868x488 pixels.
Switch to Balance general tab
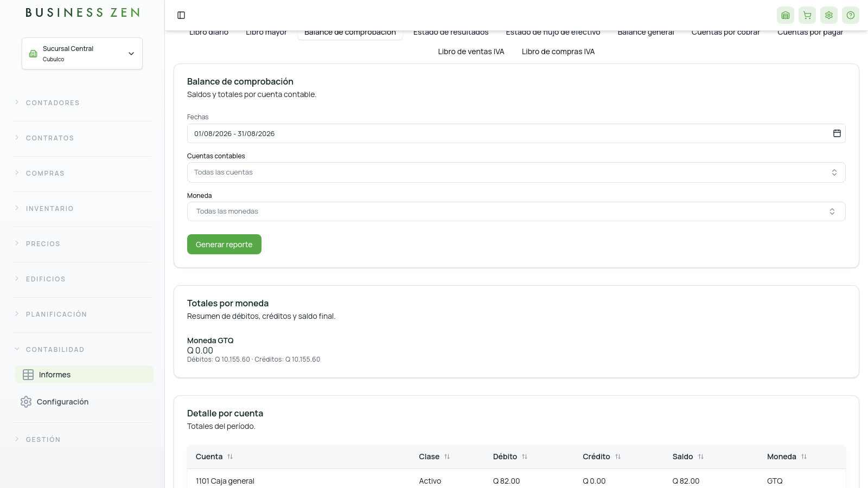point(646,33)
